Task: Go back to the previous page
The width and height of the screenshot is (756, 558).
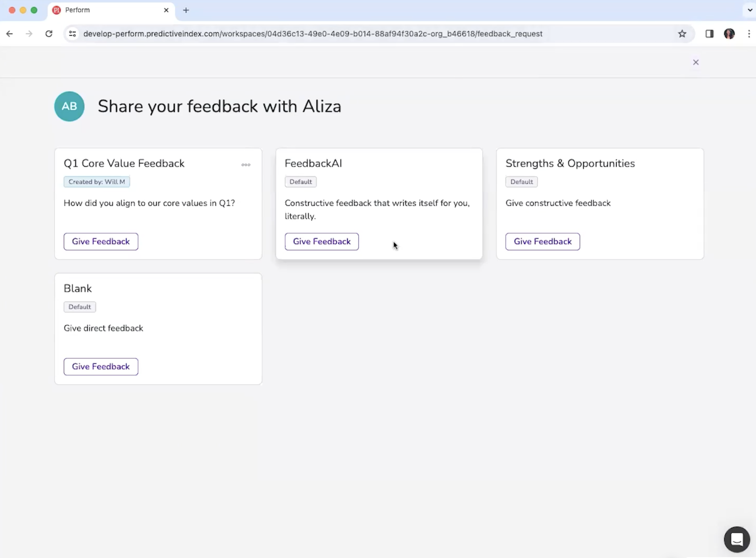Action: point(10,34)
